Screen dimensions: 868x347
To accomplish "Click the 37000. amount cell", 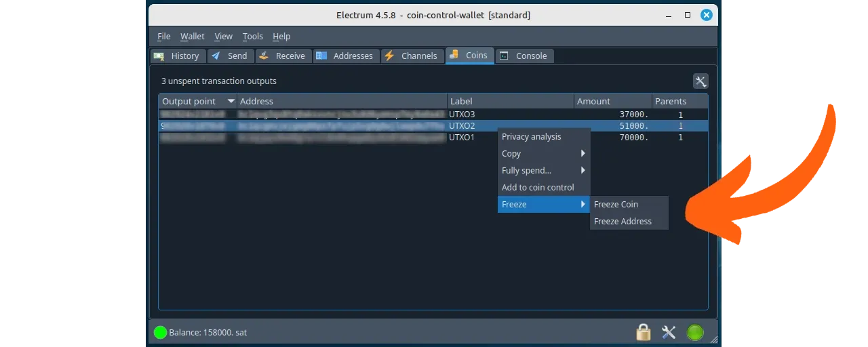I will 613,115.
